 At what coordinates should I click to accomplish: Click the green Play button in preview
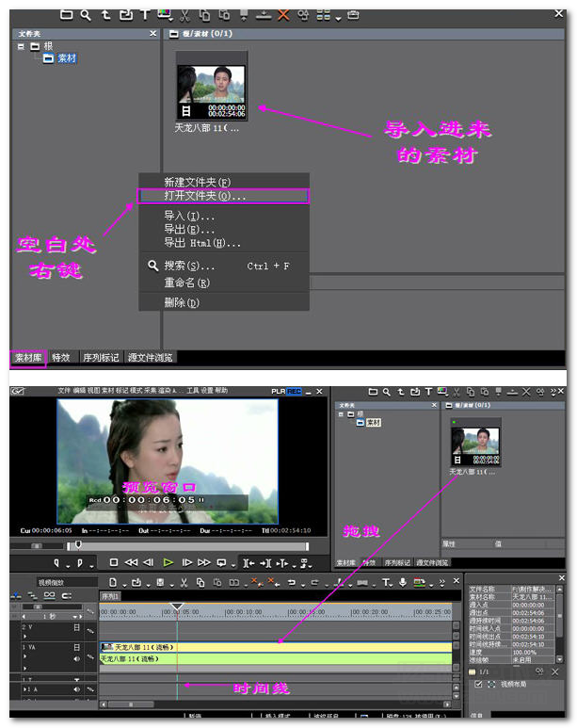[168, 562]
